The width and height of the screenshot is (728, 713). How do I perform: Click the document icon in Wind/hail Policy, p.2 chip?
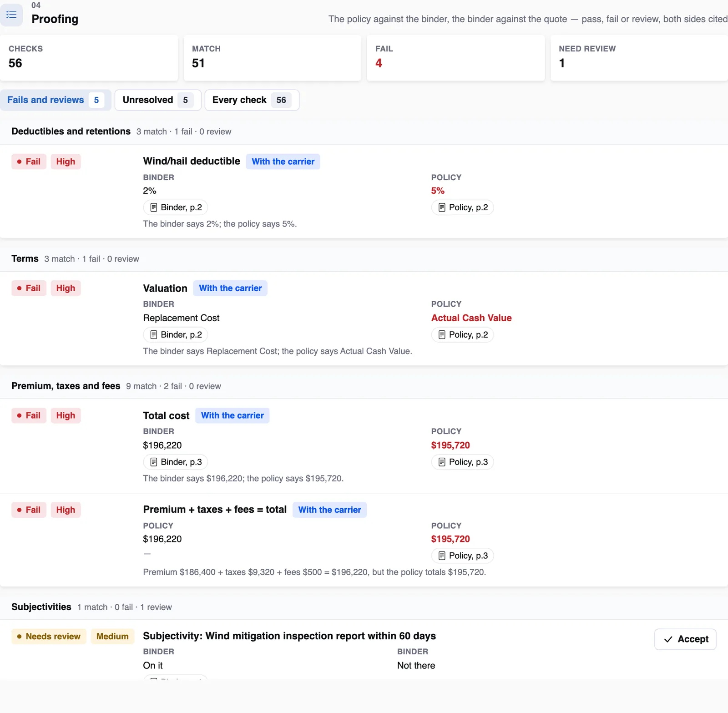[x=442, y=207]
